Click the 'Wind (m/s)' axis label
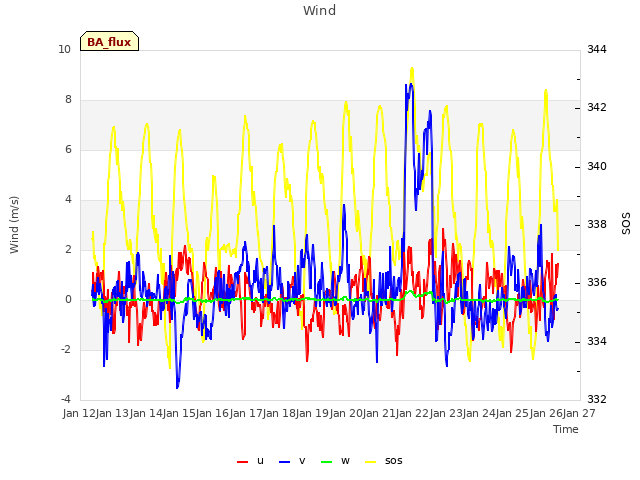Screen dimensions: 640x480 tap(14, 225)
